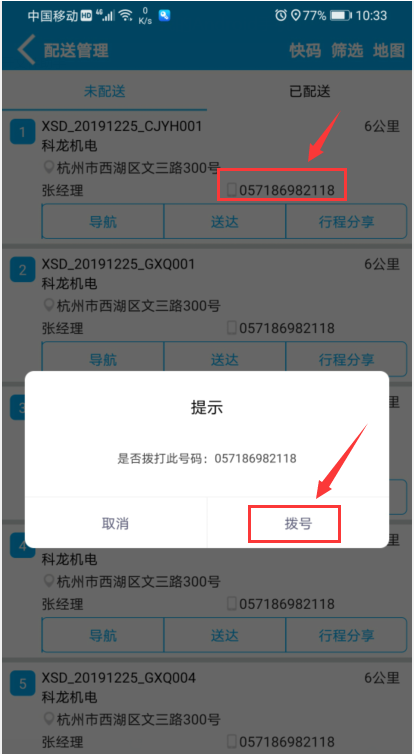Tap the back arrow beside 配送管理

coord(27,50)
